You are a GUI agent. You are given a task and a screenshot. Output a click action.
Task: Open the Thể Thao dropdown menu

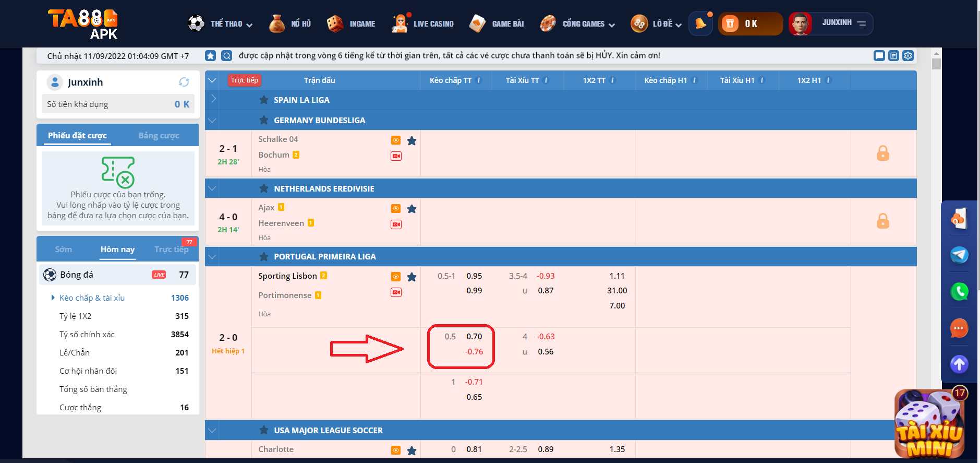(221, 23)
